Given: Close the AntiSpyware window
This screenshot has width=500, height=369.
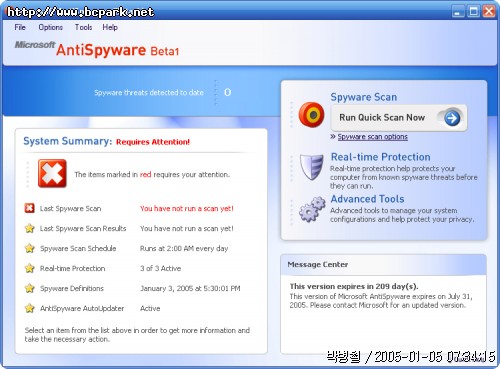Looking at the screenshot, I should tap(489, 11).
